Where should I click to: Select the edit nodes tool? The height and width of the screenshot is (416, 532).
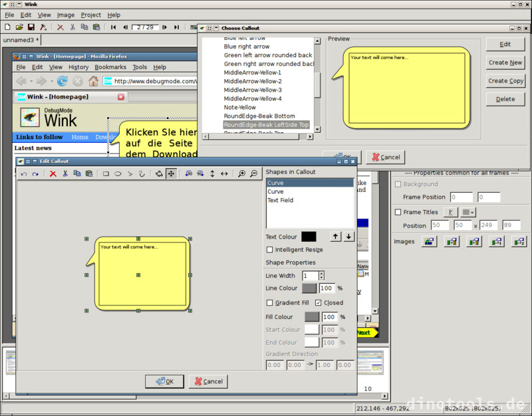(x=159, y=174)
